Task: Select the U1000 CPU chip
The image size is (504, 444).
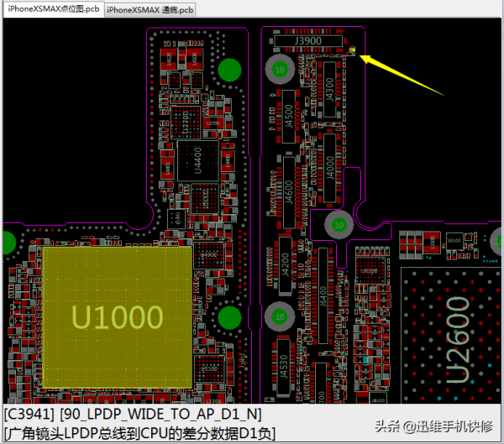Action: [x=116, y=317]
